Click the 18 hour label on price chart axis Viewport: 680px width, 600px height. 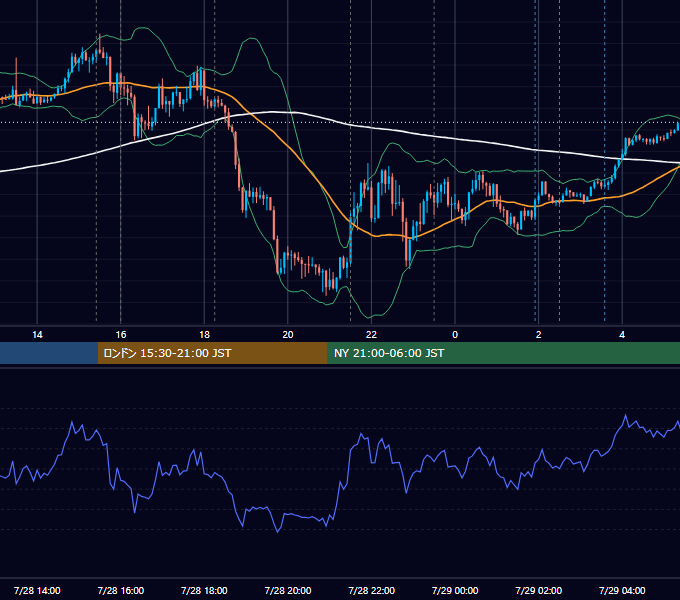[x=204, y=335]
